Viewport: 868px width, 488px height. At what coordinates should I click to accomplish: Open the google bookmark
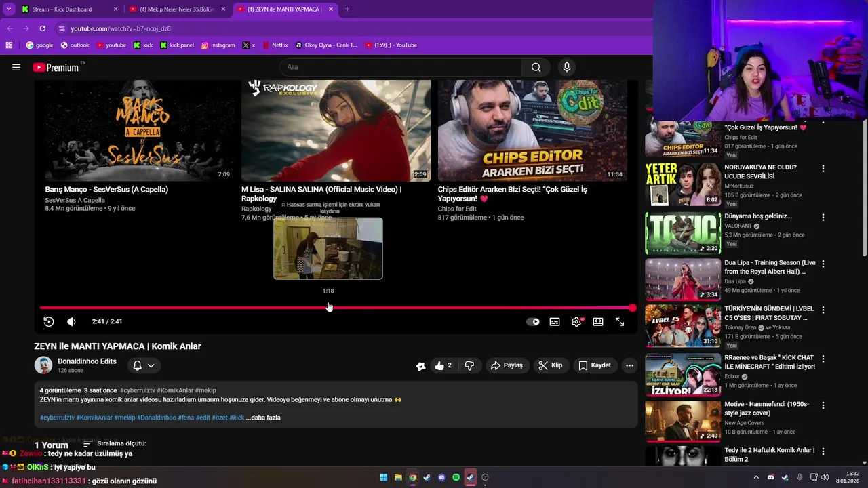tap(39, 45)
